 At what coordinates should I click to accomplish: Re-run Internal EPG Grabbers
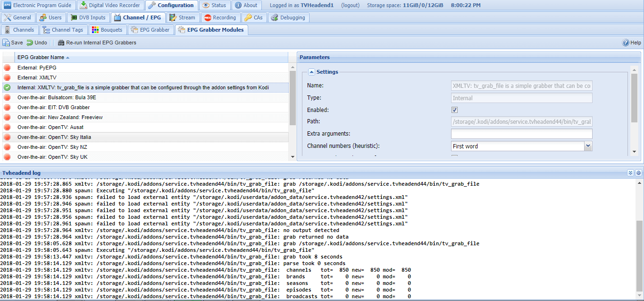click(97, 43)
